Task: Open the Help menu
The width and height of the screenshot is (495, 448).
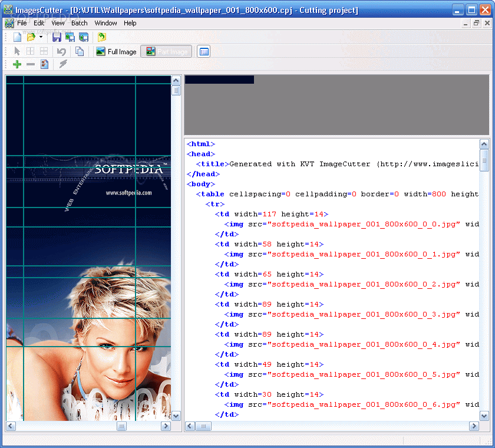Action: pyautogui.click(x=130, y=23)
